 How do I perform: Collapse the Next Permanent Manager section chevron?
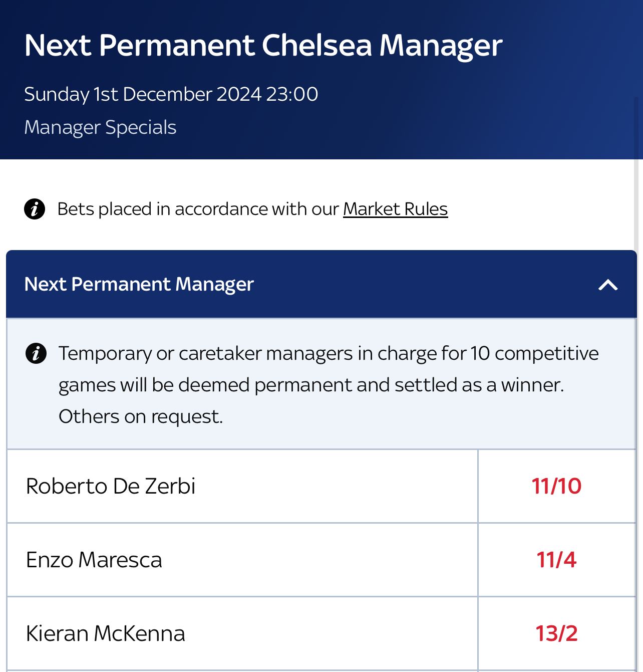pyautogui.click(x=608, y=285)
